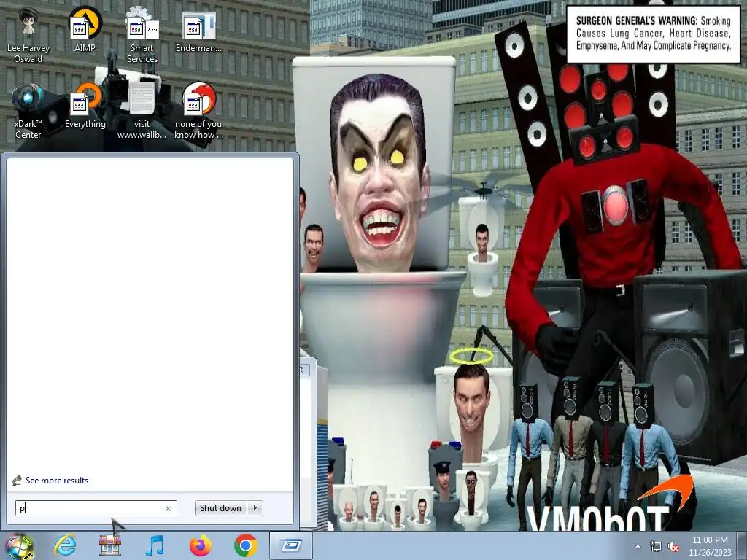Open the AIMP desktop shortcut
The width and height of the screenshot is (747, 560).
click(x=85, y=29)
